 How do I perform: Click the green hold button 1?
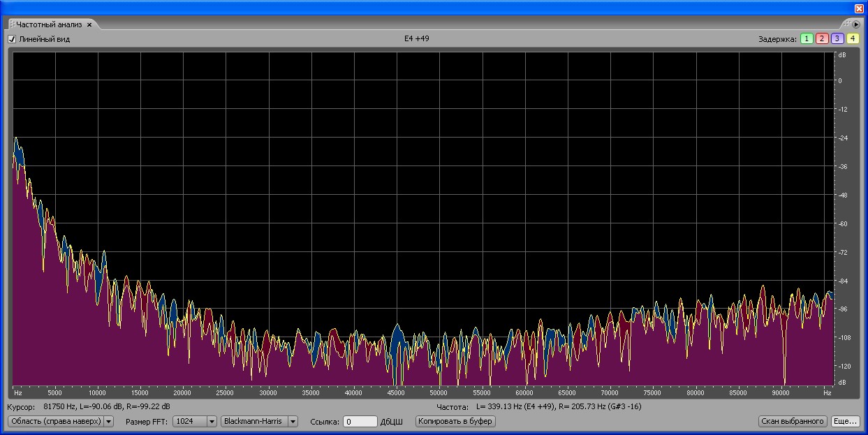pyautogui.click(x=807, y=39)
